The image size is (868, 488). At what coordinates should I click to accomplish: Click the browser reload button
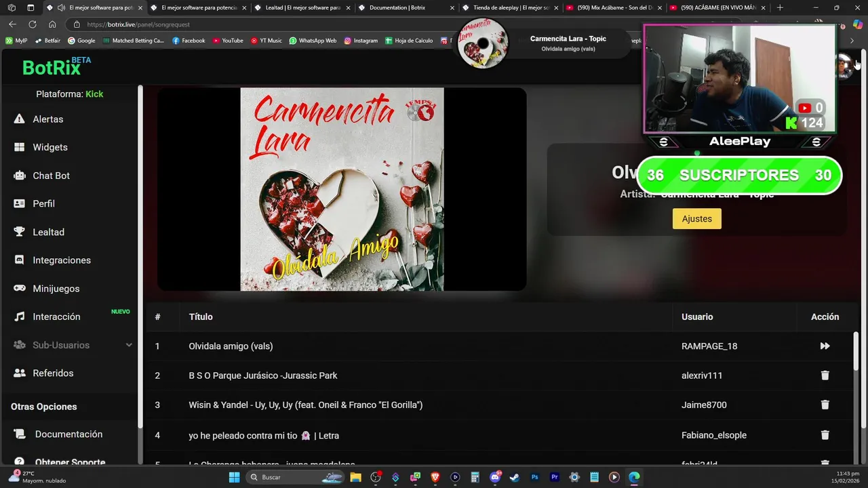pyautogui.click(x=32, y=24)
